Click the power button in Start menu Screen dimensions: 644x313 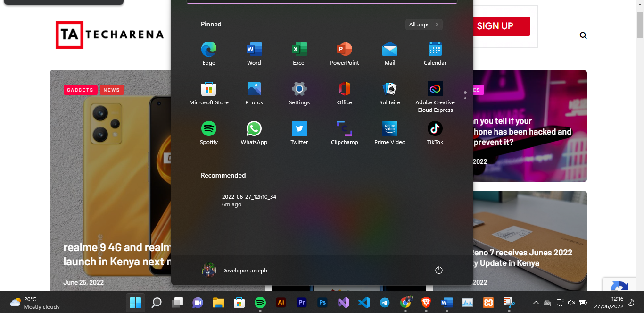click(x=438, y=270)
